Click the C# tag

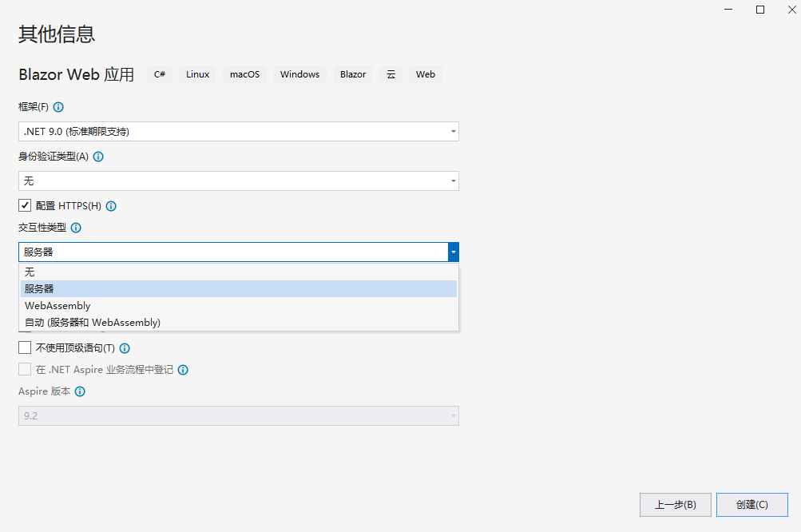tap(160, 74)
